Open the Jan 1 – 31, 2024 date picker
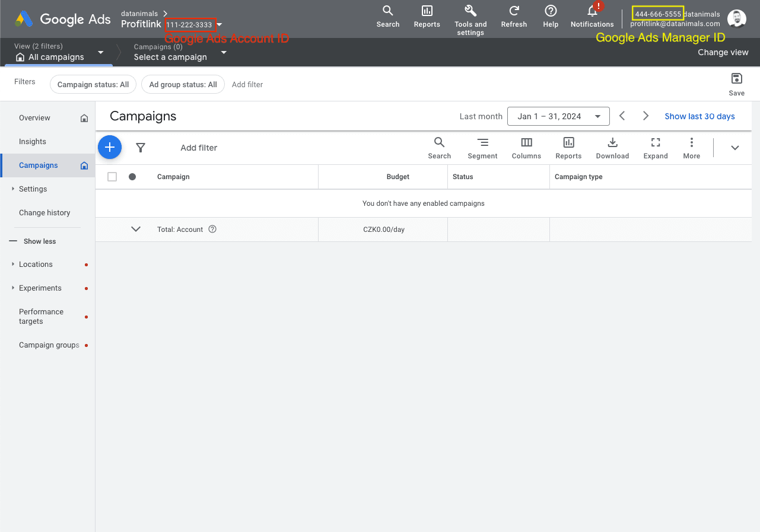This screenshot has width=760, height=532. click(x=558, y=116)
